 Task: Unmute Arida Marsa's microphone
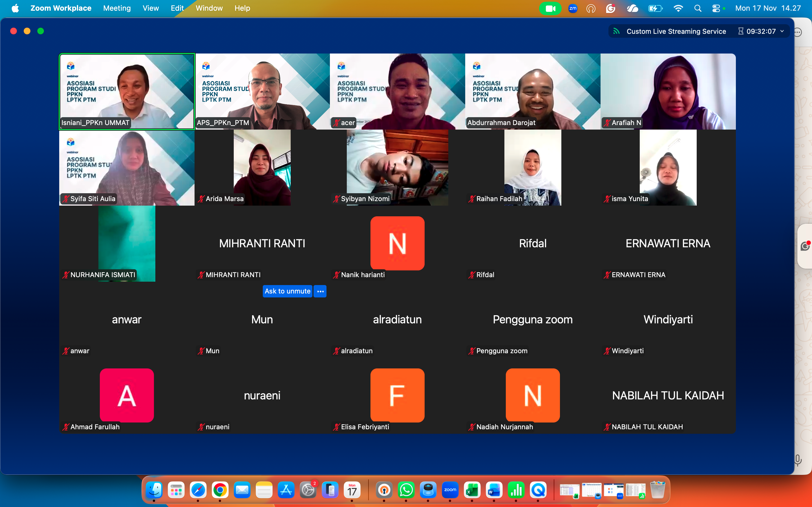point(201,199)
